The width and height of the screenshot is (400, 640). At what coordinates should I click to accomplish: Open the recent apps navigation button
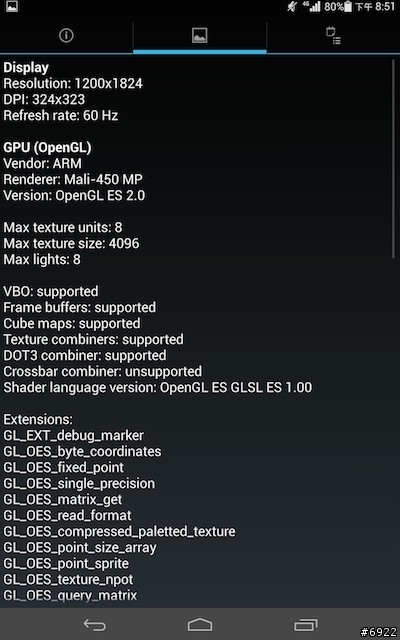[x=306, y=625]
